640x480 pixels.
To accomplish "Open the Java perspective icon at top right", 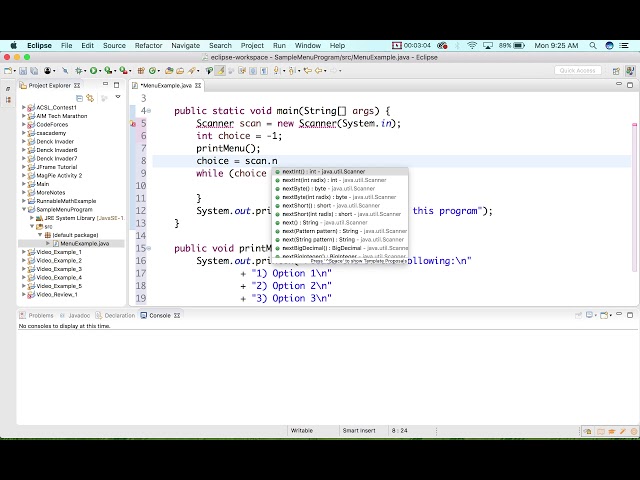I will [x=628, y=70].
